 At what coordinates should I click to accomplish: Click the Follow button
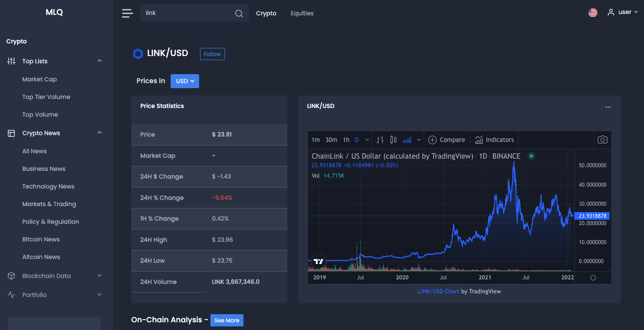[212, 54]
